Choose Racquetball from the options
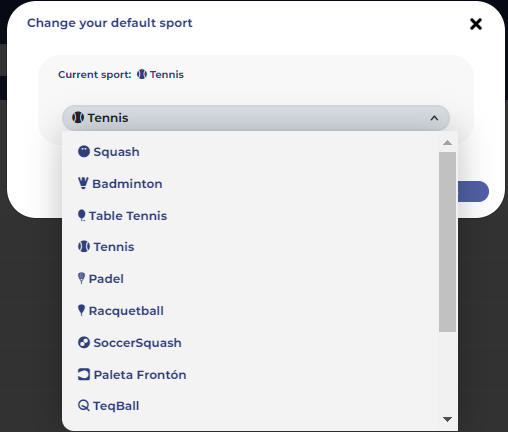 click(250, 311)
